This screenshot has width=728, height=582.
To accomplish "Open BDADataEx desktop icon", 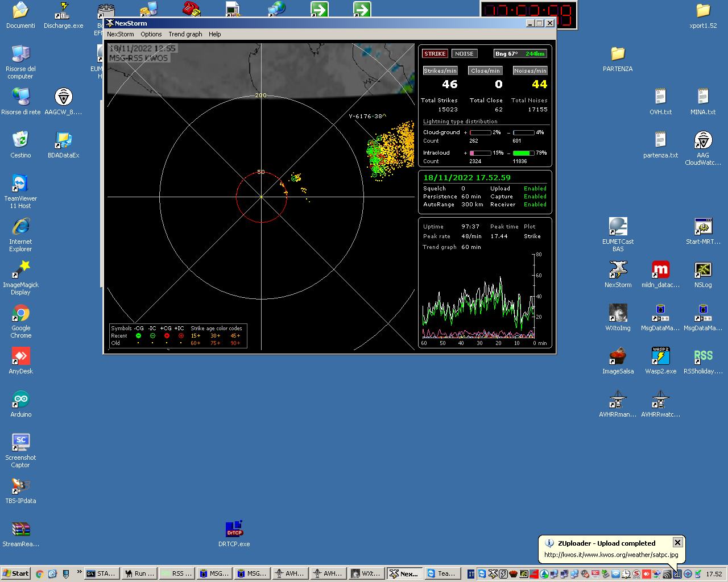I will (63, 145).
